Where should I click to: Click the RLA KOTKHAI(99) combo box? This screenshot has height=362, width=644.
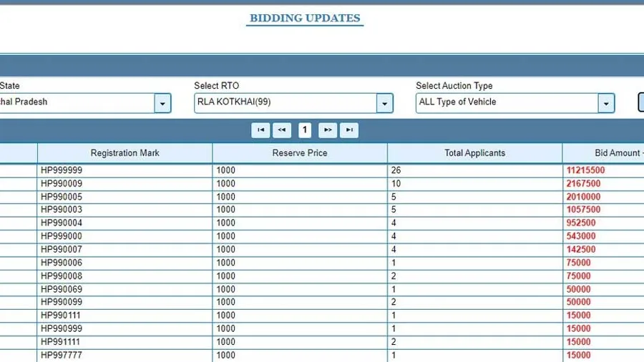click(x=285, y=102)
